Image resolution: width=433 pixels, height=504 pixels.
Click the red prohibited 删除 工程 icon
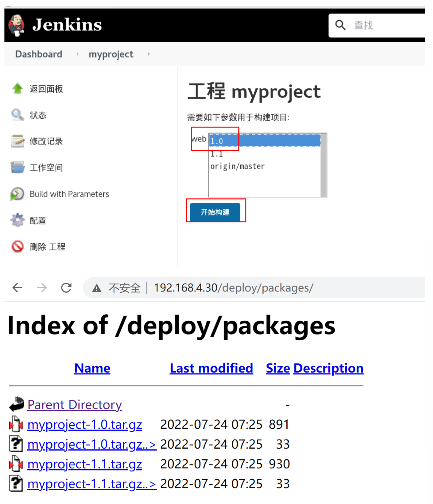18,246
